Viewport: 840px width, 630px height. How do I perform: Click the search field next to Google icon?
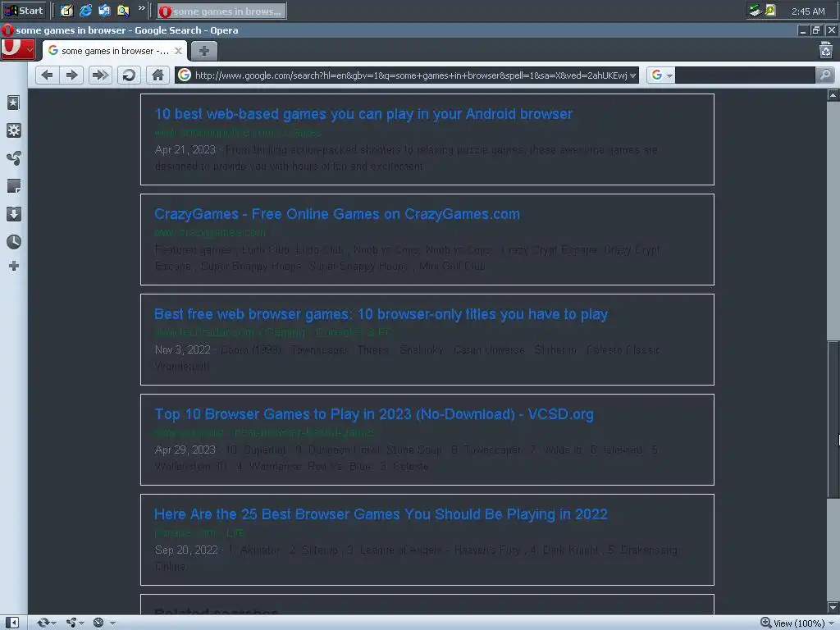click(x=745, y=75)
